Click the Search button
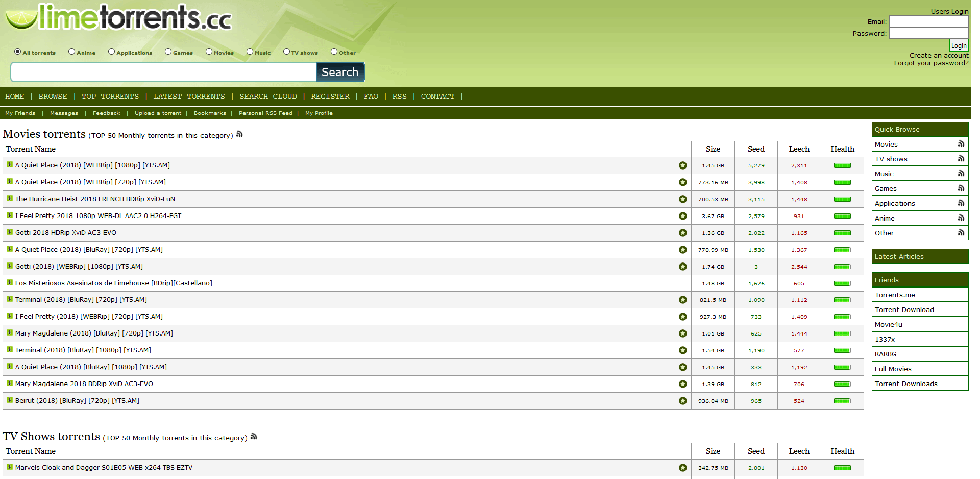This screenshot has height=479, width=980. pos(340,72)
